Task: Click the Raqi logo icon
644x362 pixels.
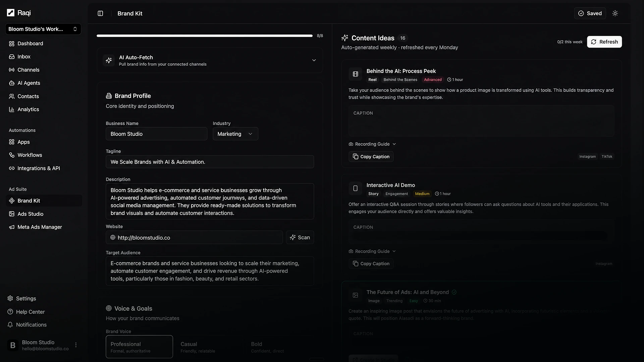Action: pos(11,13)
